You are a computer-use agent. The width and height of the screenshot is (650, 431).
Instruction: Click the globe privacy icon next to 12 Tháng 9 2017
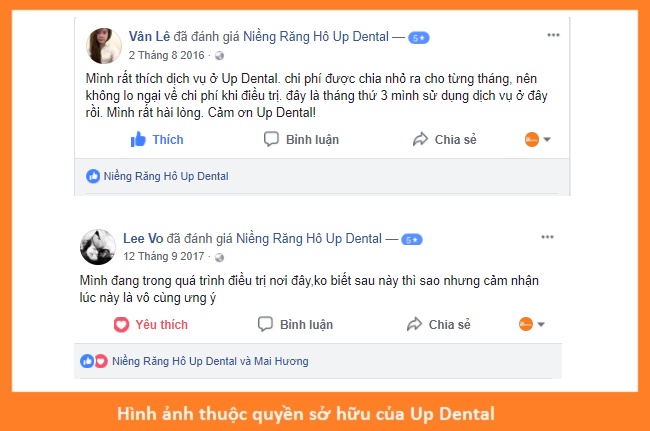pyautogui.click(x=219, y=257)
